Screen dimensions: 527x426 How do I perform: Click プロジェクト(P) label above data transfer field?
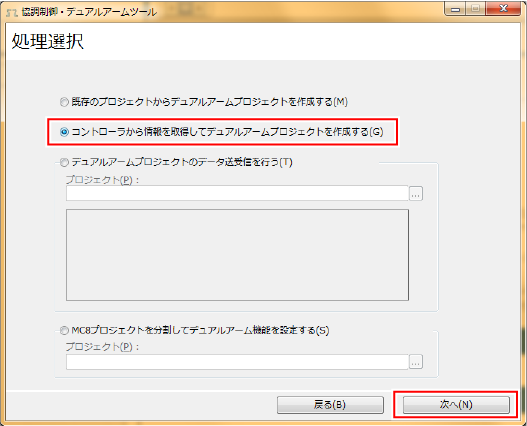tap(102, 180)
